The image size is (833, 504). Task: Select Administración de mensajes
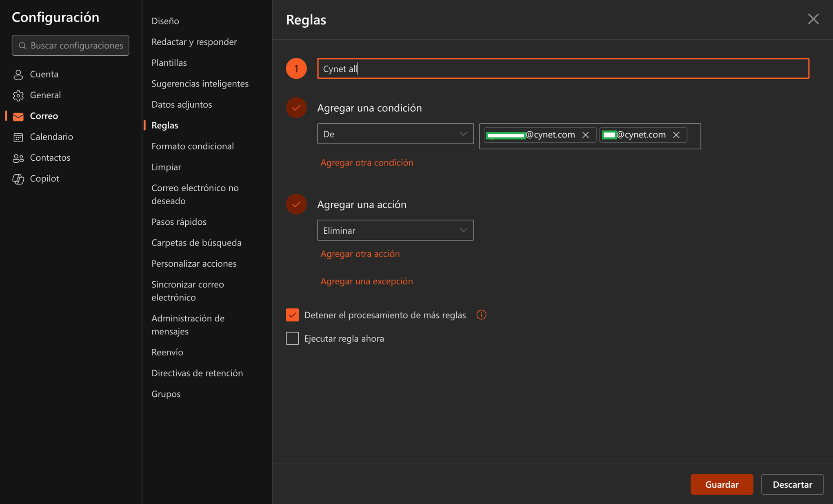pos(188,325)
